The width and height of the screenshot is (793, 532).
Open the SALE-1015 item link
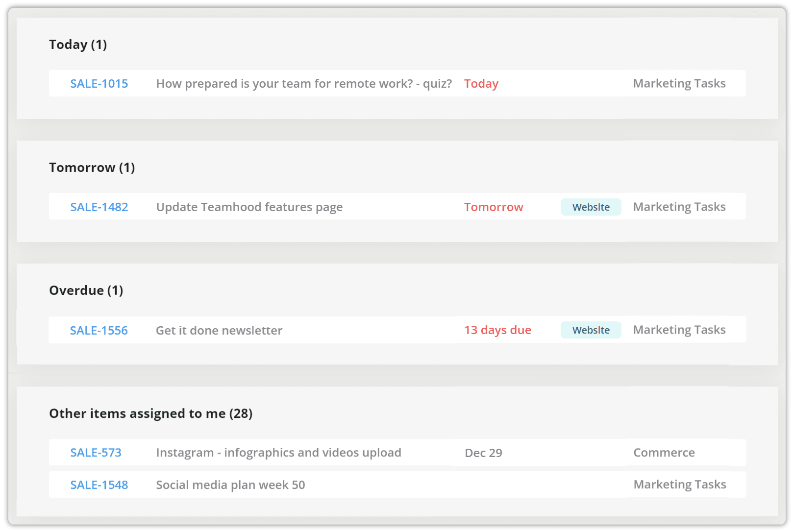(99, 84)
